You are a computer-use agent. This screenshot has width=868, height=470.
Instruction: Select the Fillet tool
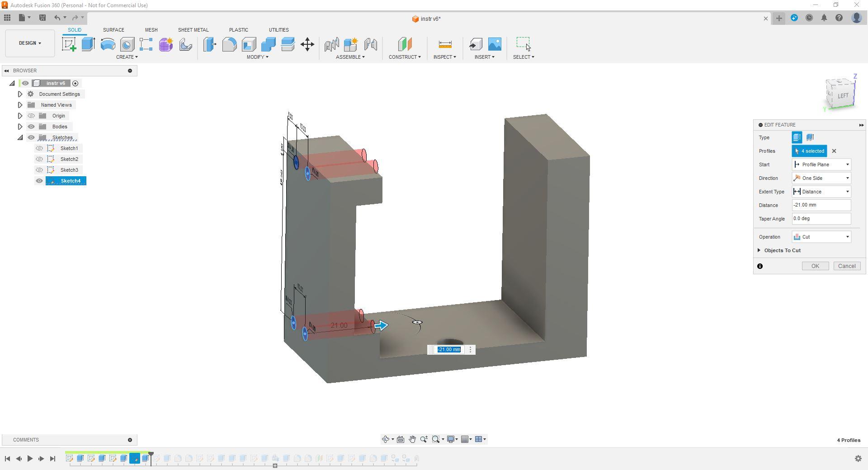(229, 44)
